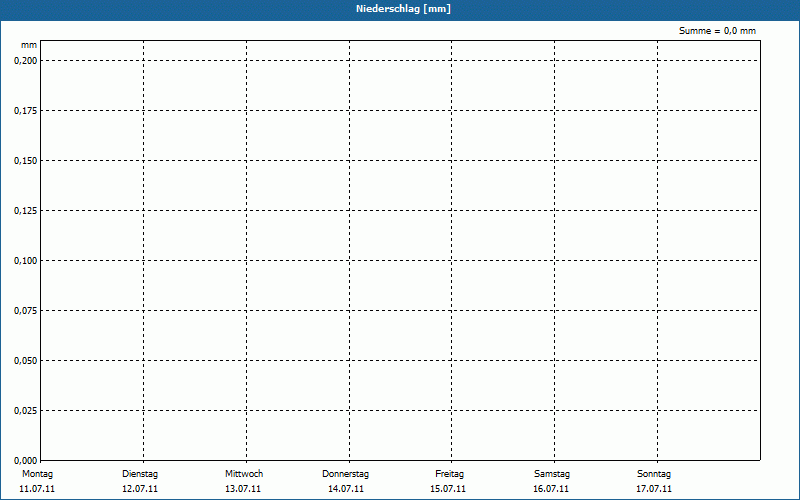Image resolution: width=800 pixels, height=500 pixels.
Task: Select the 'Donnerstag' day label
Action: [x=345, y=474]
